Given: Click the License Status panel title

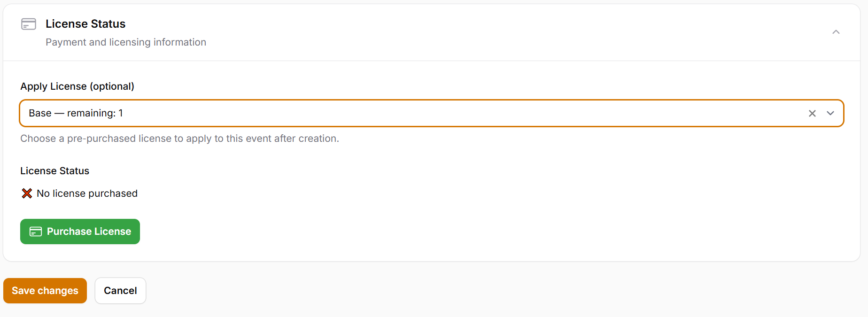Looking at the screenshot, I should 85,24.
